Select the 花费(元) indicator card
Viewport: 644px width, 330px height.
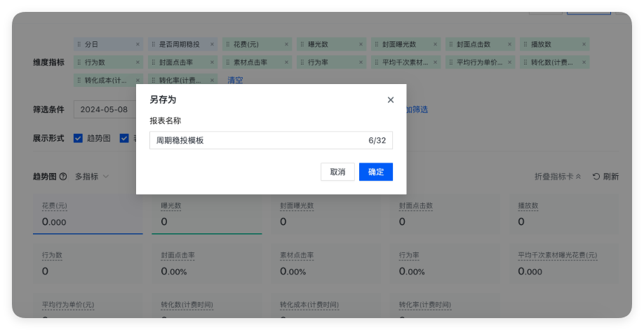[x=88, y=214]
